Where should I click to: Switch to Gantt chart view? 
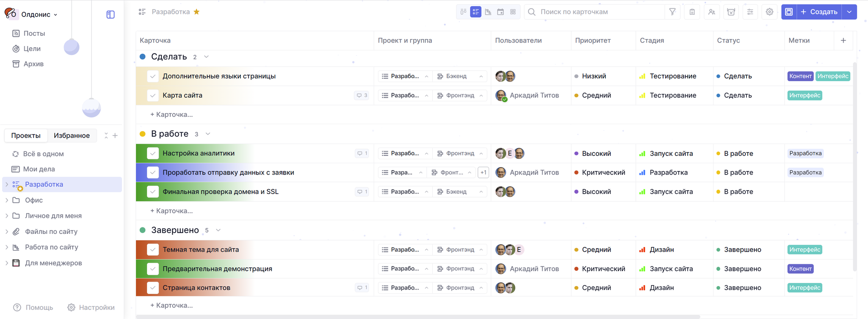488,12
